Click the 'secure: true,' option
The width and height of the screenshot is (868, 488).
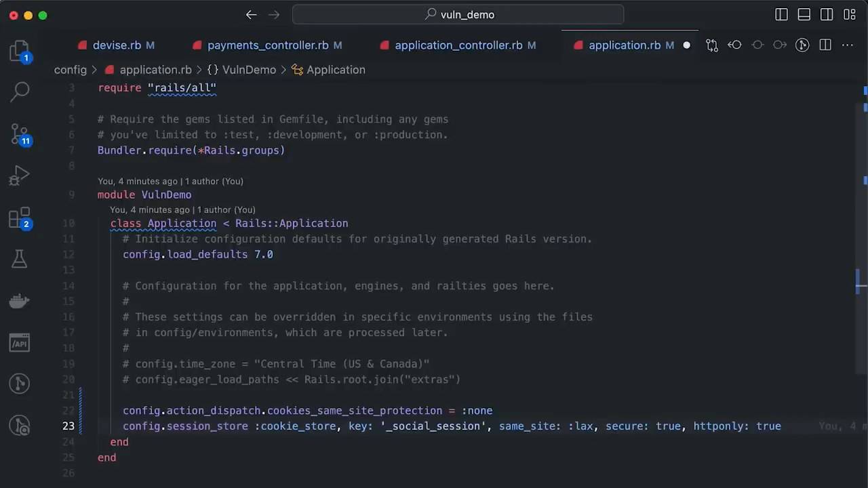(646, 426)
